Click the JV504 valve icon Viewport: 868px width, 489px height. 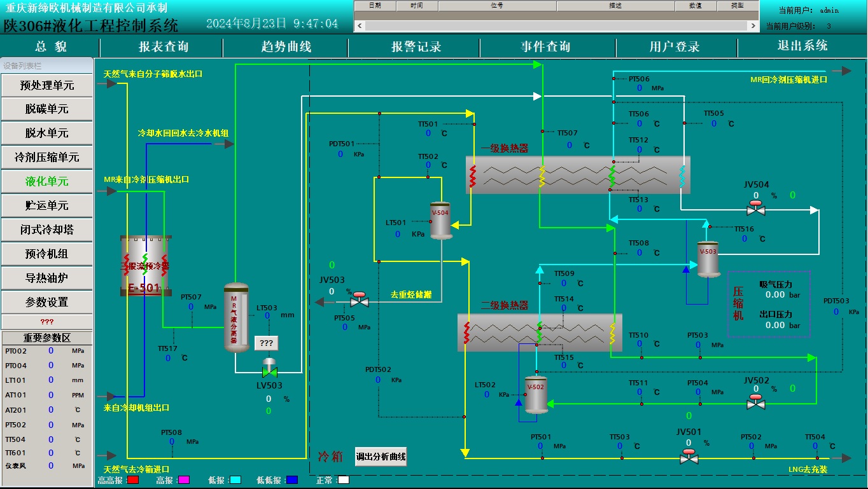pos(756,209)
